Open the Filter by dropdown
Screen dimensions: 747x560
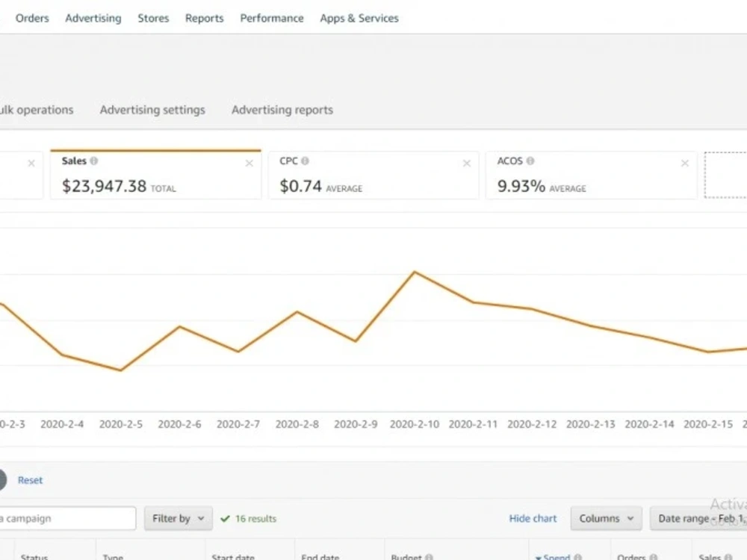point(179,518)
